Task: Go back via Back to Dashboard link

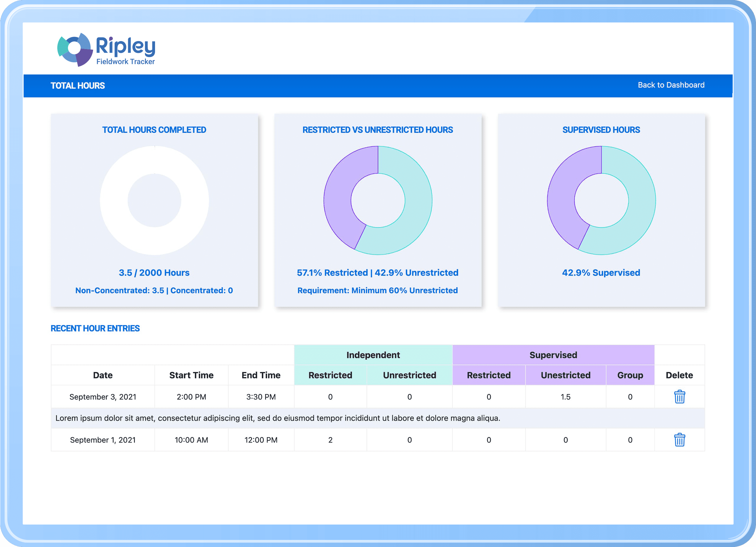Action: (x=671, y=85)
